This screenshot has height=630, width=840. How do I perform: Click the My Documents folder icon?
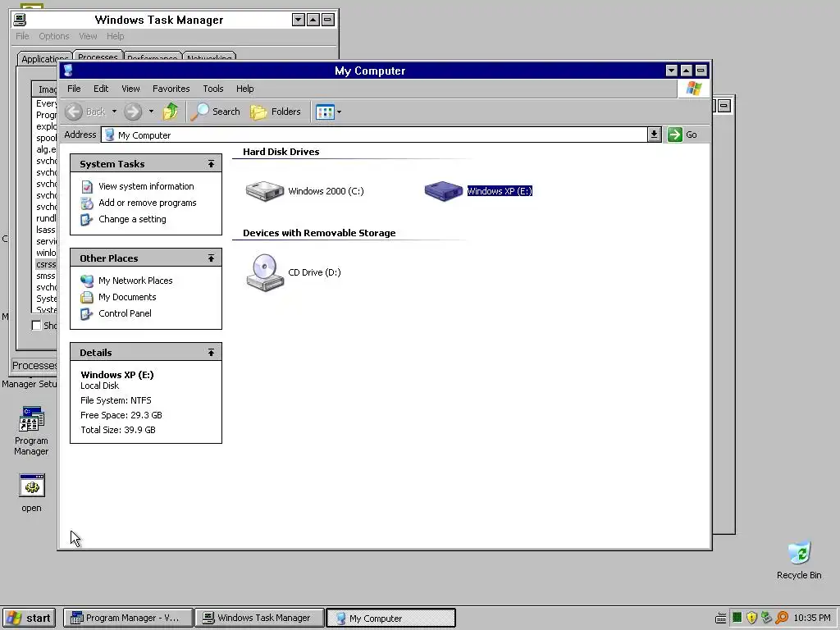coord(87,297)
